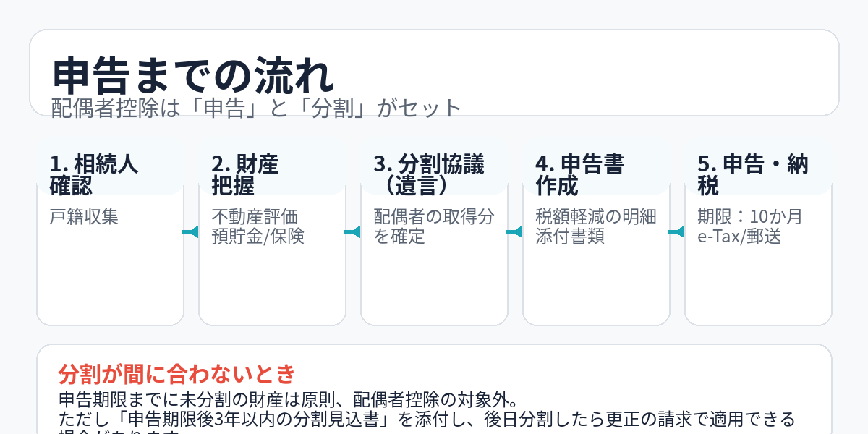Select the arrow linking 分割協議 and 申告書作成

pos(515,232)
